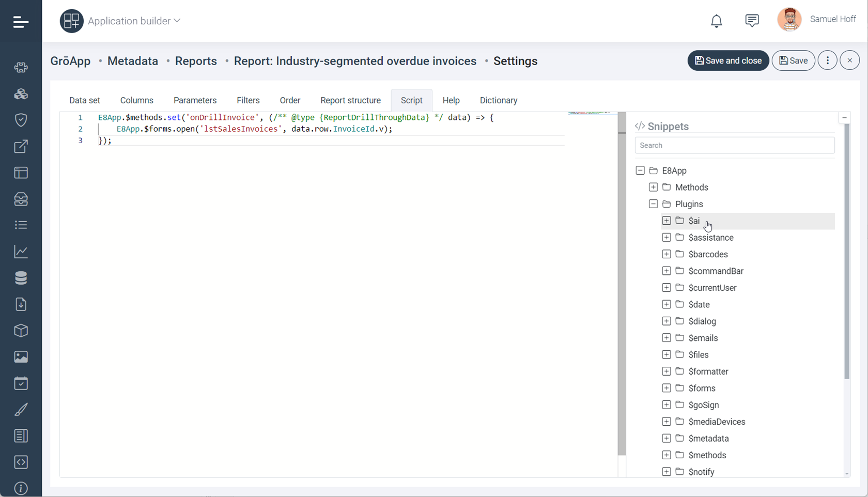868x497 pixels.
Task: Open the line-chart analytics icon in sidebar
Action: pyautogui.click(x=21, y=252)
